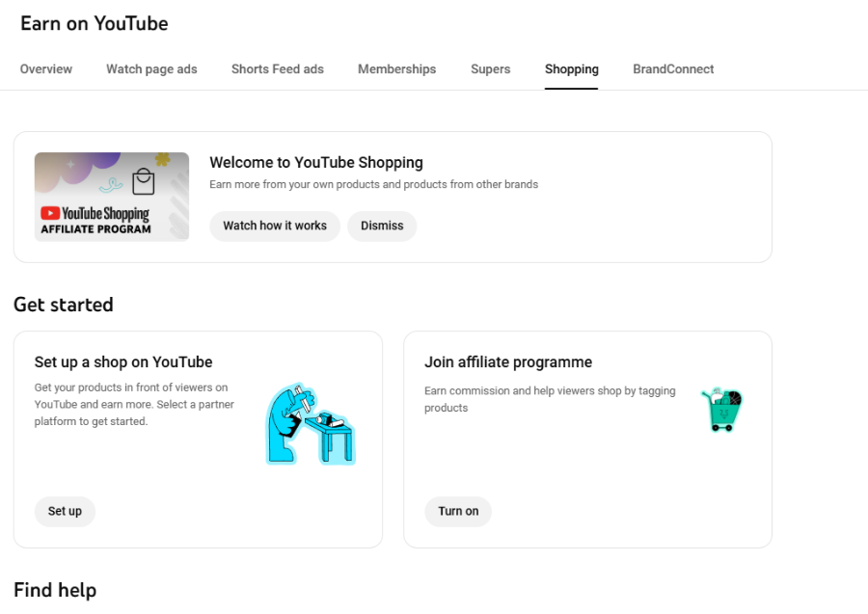Click the Get started section heading
The image size is (868, 614).
point(63,305)
